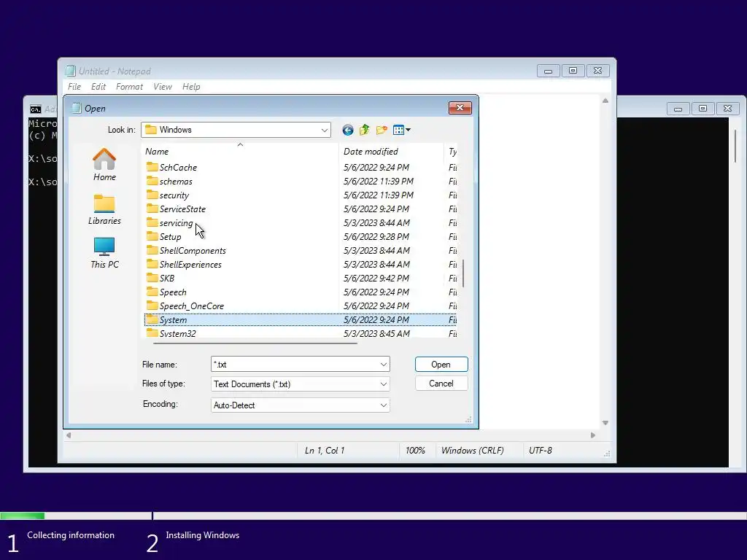Image resolution: width=747 pixels, height=560 pixels.
Task: Open Notepad Edit menu
Action: [x=98, y=87]
